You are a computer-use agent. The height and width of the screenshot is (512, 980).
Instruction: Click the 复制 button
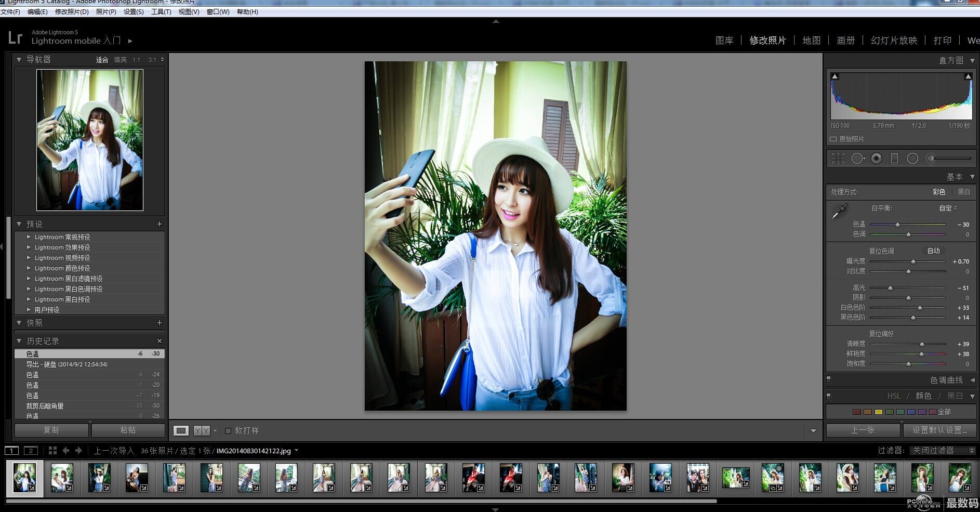tap(51, 430)
